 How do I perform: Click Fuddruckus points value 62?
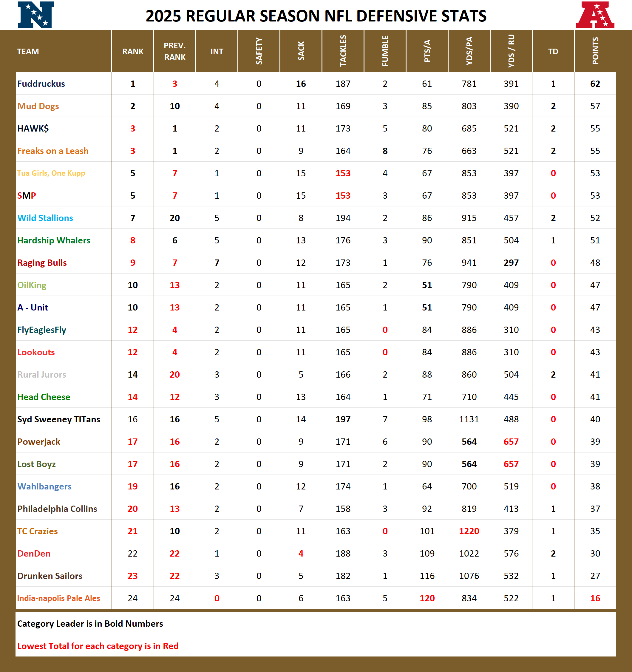point(595,84)
